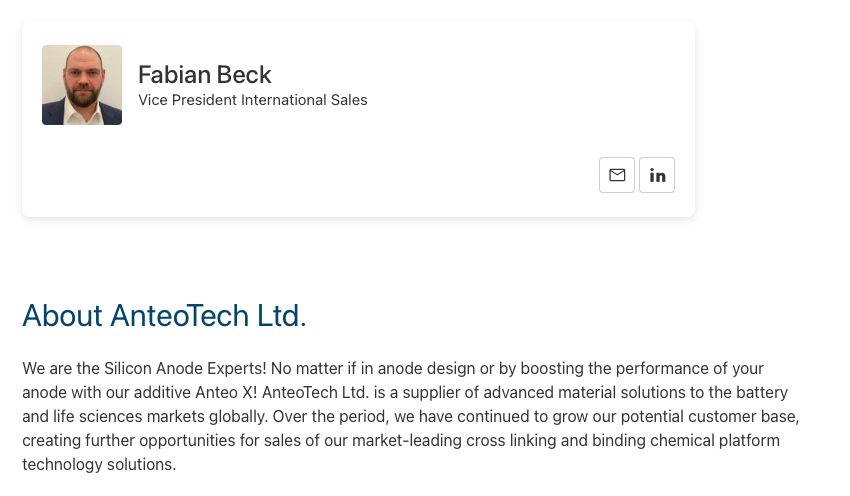Click the word AnteoTech in the heading
The width and height of the screenshot is (850, 496).
click(x=179, y=315)
